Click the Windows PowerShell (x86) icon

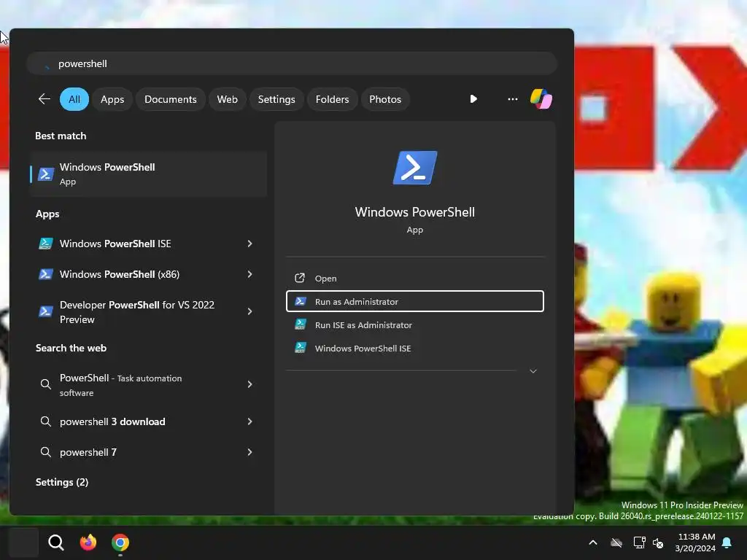click(46, 274)
